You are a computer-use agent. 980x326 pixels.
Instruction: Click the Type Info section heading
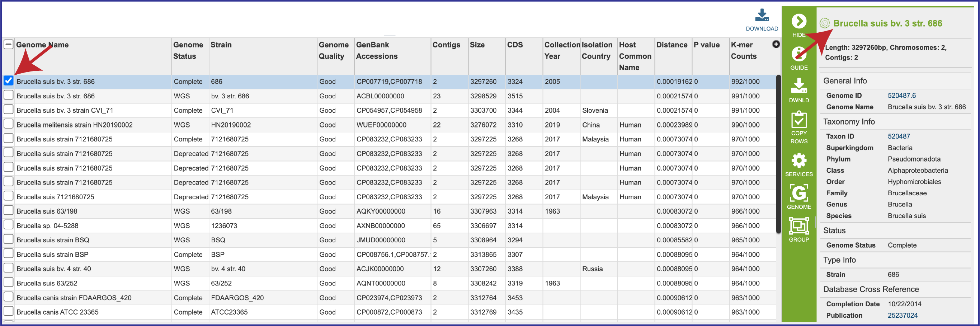pyautogui.click(x=839, y=260)
